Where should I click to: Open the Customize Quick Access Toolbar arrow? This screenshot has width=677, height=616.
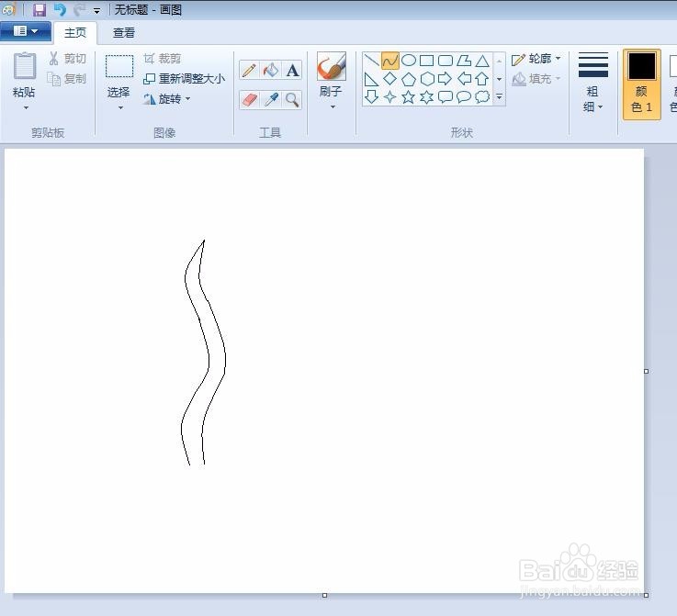tap(96, 11)
